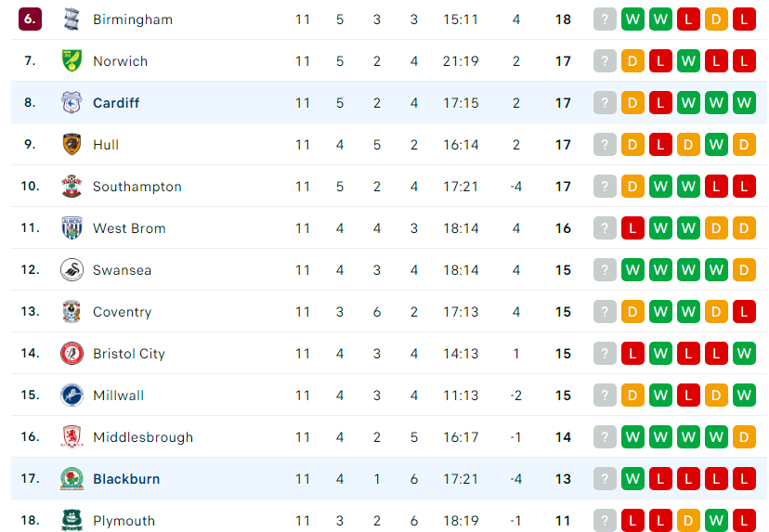Click the Birmingham club crest icon
This screenshot has width=769, height=532.
(72, 19)
